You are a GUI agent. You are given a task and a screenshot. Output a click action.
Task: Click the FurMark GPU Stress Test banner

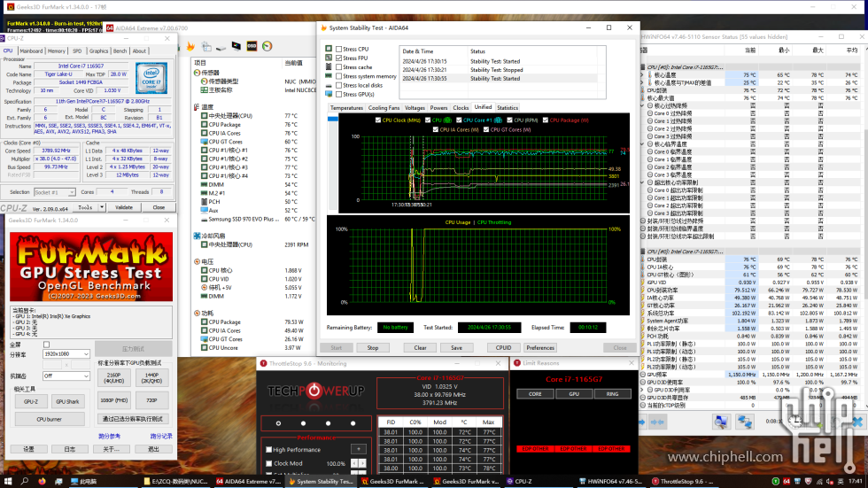91,267
